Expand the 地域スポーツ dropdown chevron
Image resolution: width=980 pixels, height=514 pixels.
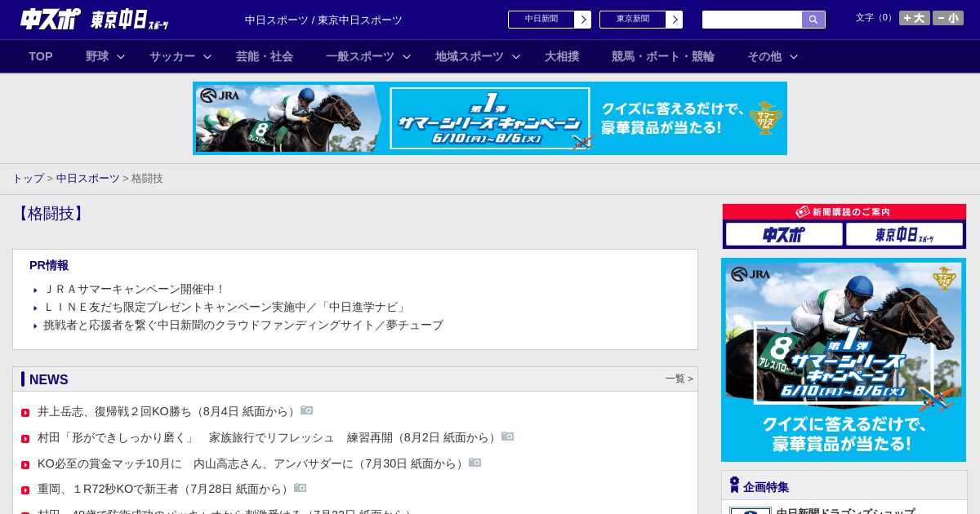coord(516,57)
